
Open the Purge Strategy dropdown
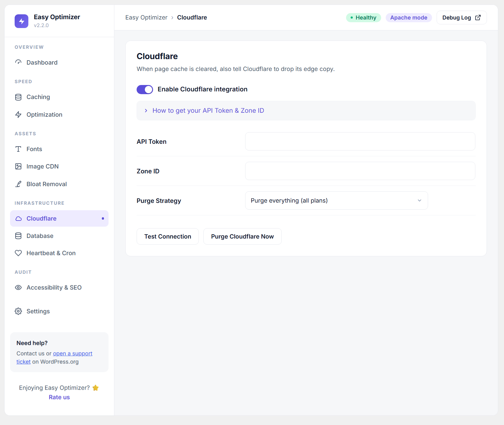tap(337, 200)
